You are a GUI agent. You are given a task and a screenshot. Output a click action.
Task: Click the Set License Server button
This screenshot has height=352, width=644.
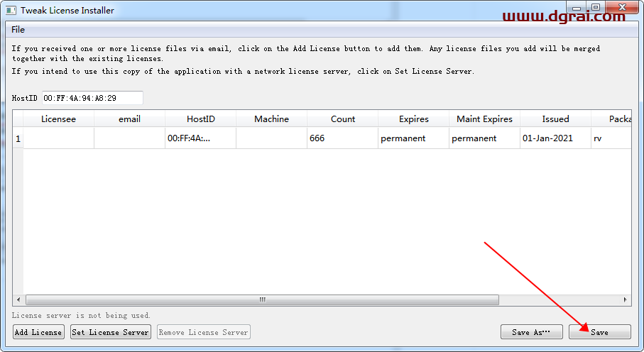111,332
